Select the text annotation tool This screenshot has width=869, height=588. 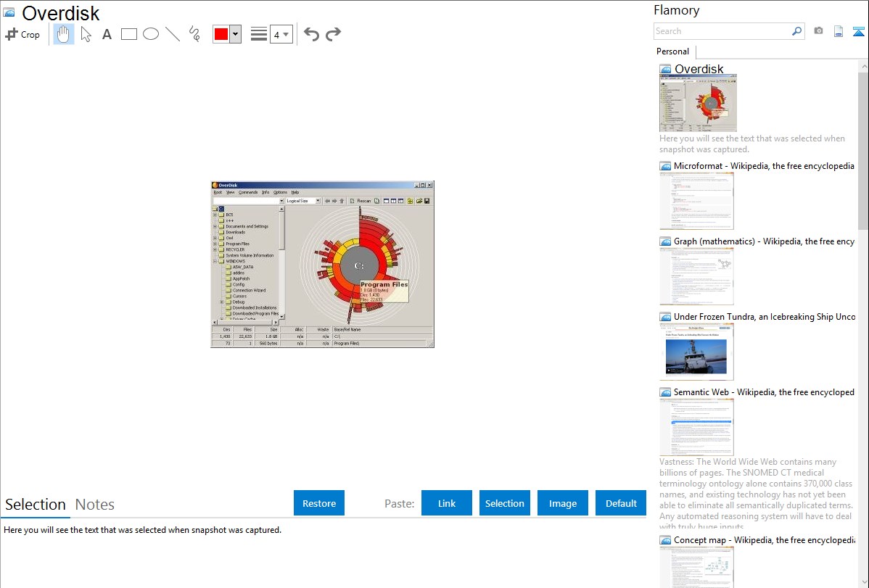pyautogui.click(x=107, y=34)
